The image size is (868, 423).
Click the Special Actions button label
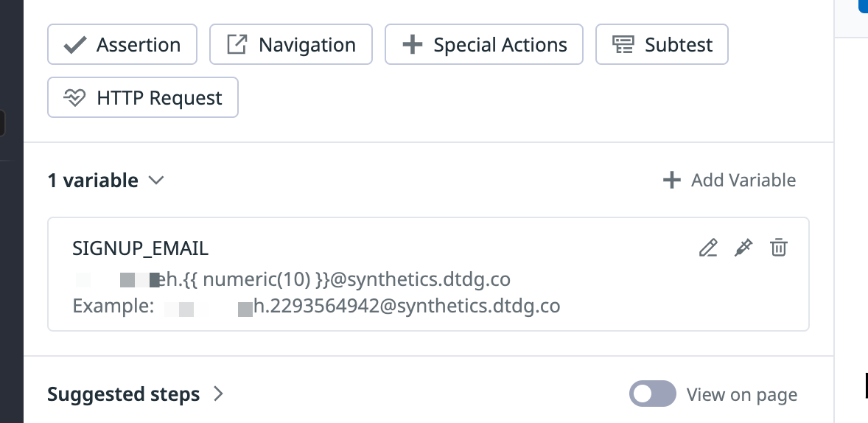pos(500,45)
